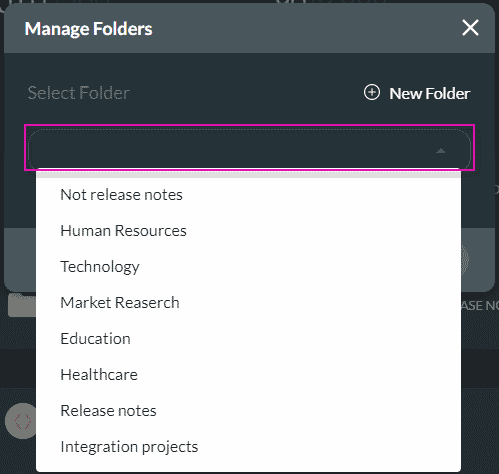Viewport: 499px width, 474px height.
Task: Click the gray strip atop the dropdown list
Action: (248, 174)
